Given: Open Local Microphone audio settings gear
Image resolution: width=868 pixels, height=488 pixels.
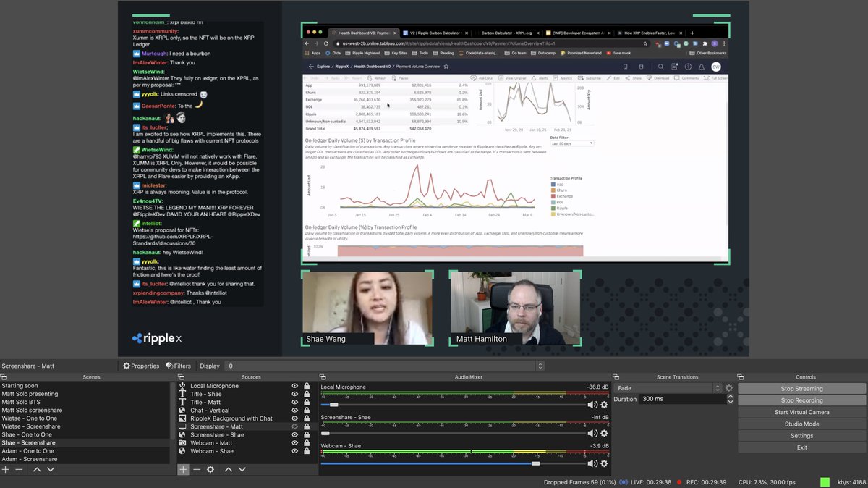Looking at the screenshot, I should pyautogui.click(x=605, y=405).
